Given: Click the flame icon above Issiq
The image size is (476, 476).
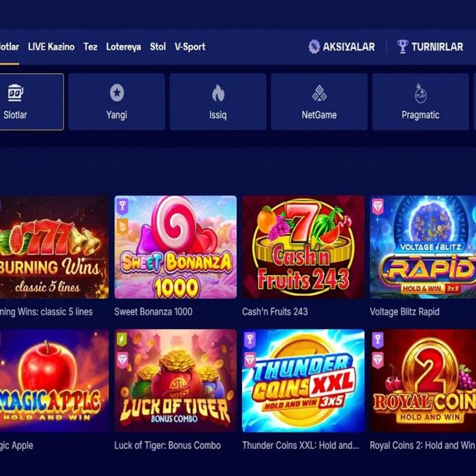Looking at the screenshot, I should click(218, 93).
